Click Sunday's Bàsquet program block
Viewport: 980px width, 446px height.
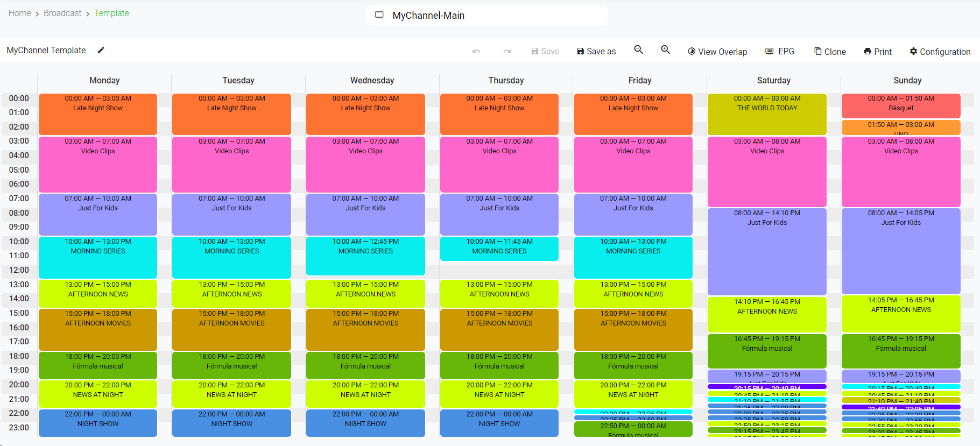(901, 106)
